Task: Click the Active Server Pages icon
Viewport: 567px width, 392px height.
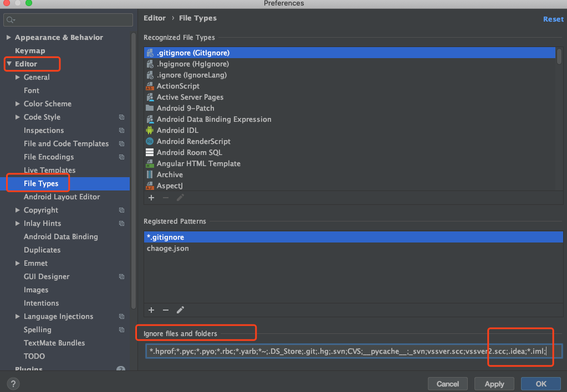Action: [x=150, y=97]
